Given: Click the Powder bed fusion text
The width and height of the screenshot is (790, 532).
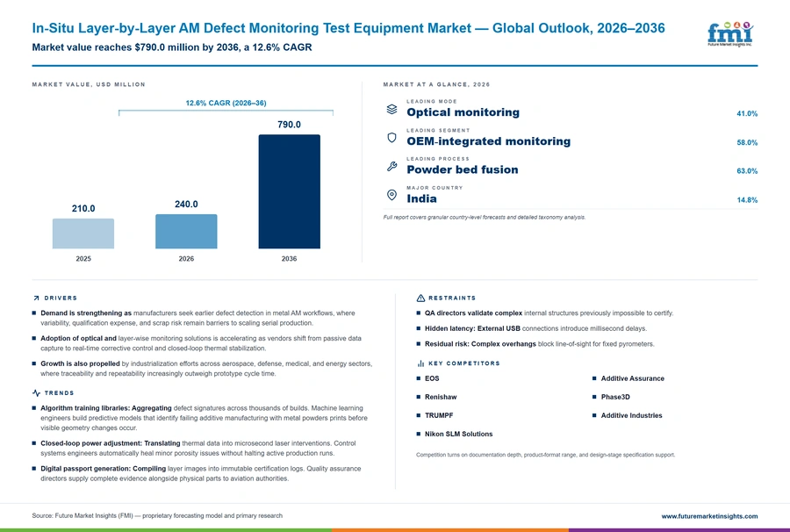Looking at the screenshot, I should point(463,169).
